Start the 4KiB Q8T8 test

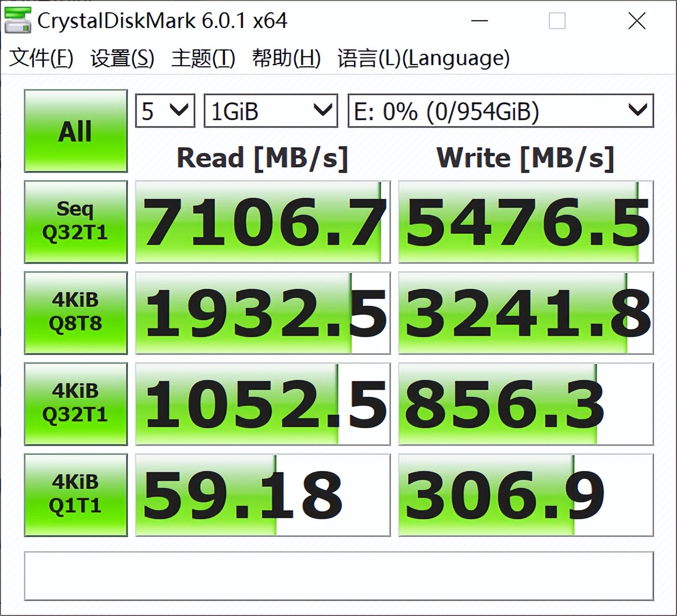[x=75, y=312]
